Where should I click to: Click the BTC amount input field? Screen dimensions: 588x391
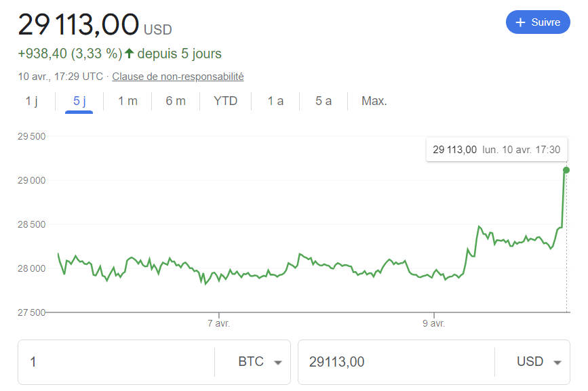pyautogui.click(x=115, y=362)
